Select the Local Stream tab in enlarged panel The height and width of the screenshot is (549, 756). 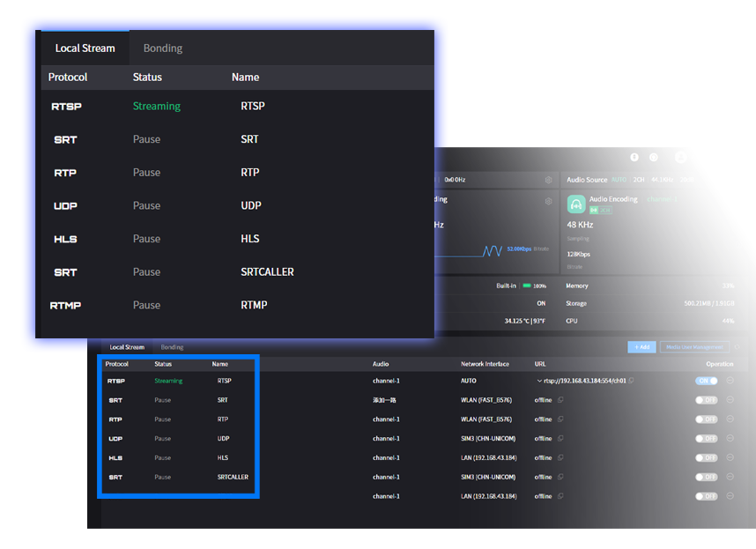[x=85, y=48]
